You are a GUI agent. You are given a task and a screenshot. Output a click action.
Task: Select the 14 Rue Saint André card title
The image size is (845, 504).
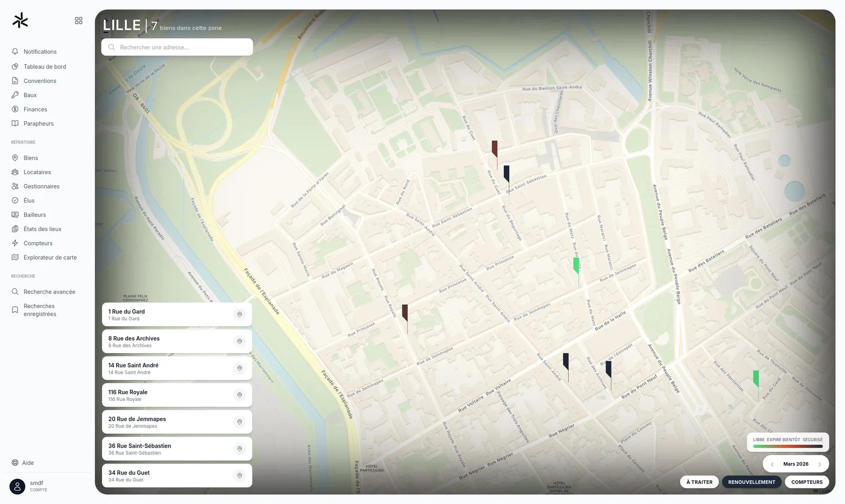click(133, 366)
